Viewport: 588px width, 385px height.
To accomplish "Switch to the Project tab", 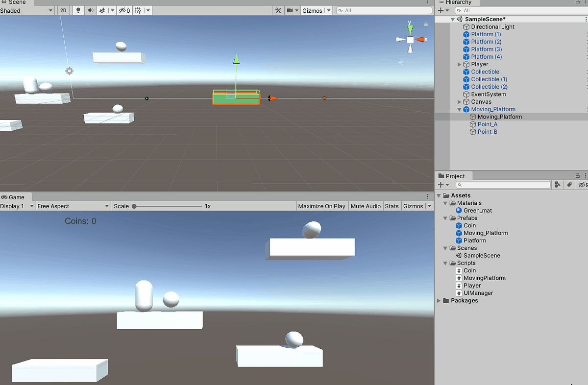I will coord(453,175).
